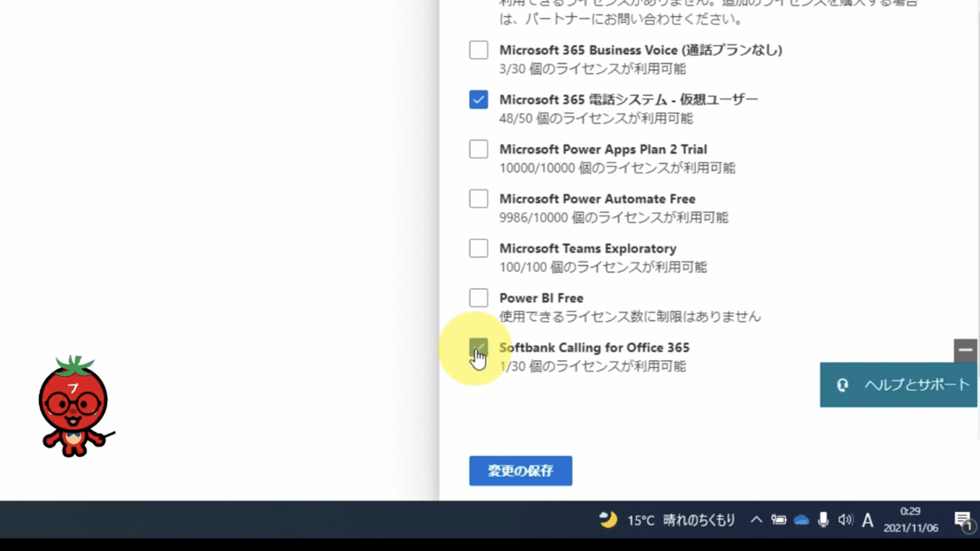Viewport: 980px width, 551px height.
Task: Enable Microsoft Power Apps Plan 2 Trial checkbox
Action: point(479,149)
